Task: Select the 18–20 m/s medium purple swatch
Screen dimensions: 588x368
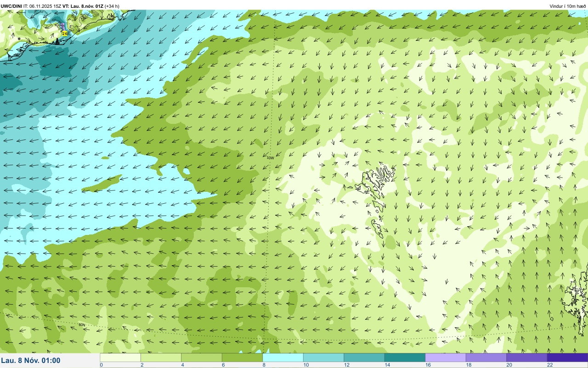Action: (x=486, y=357)
